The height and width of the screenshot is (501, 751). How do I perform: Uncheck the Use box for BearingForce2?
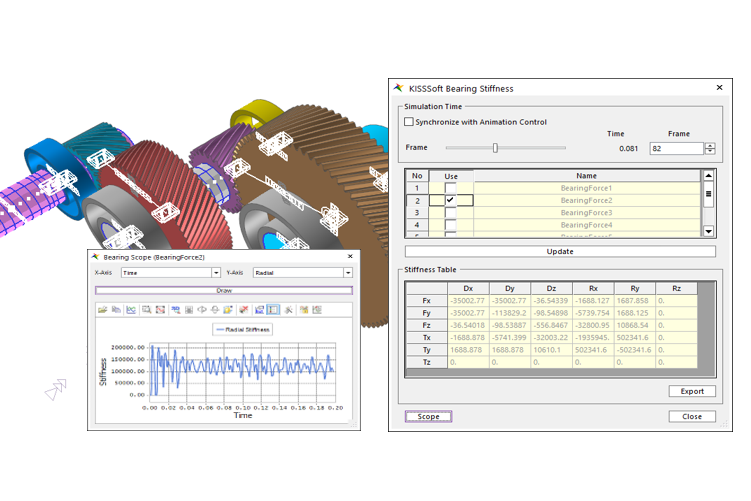(450, 200)
